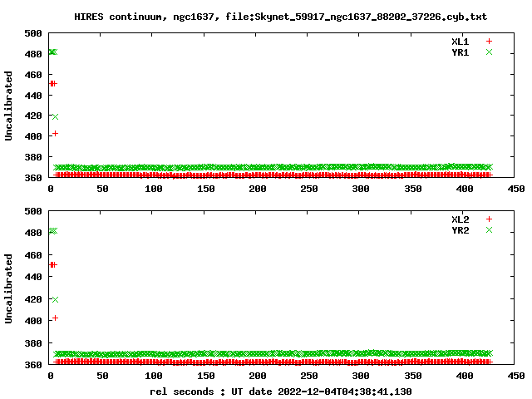Click the 450 x-axis tick label under XL1/YR1 plot

516,189
